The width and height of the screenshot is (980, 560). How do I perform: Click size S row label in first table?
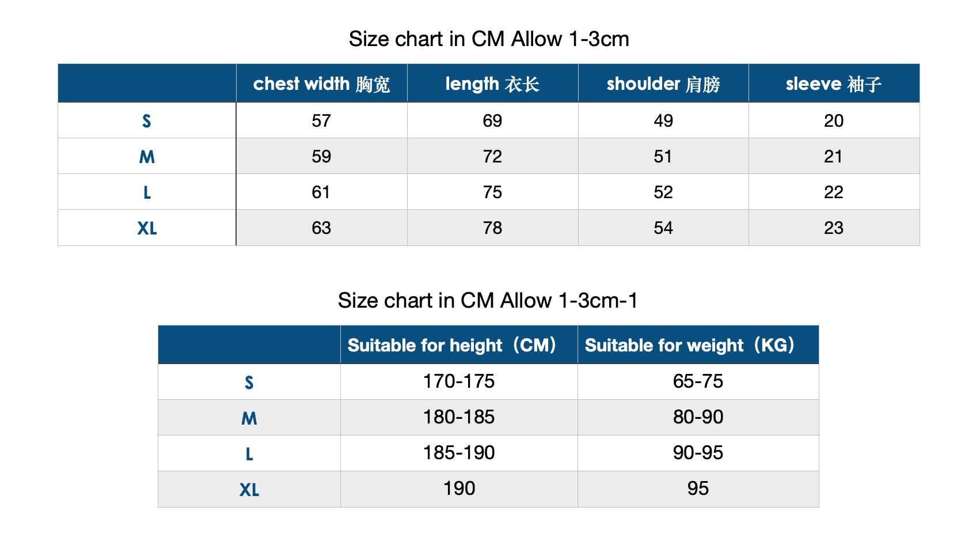click(x=147, y=120)
